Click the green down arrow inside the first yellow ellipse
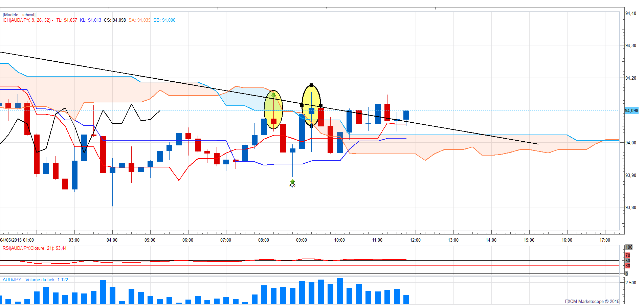Image resolution: width=644 pixels, height=305 pixels. pos(273,95)
